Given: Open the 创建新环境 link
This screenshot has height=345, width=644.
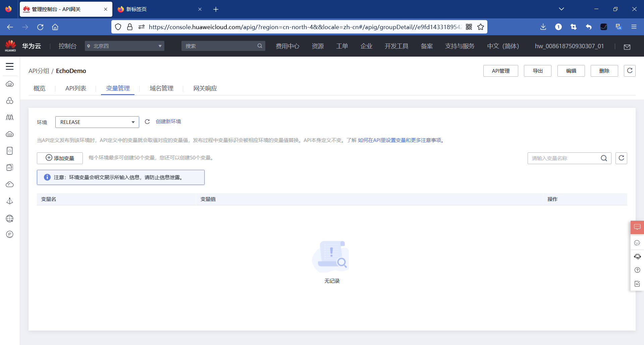Looking at the screenshot, I should (x=168, y=121).
